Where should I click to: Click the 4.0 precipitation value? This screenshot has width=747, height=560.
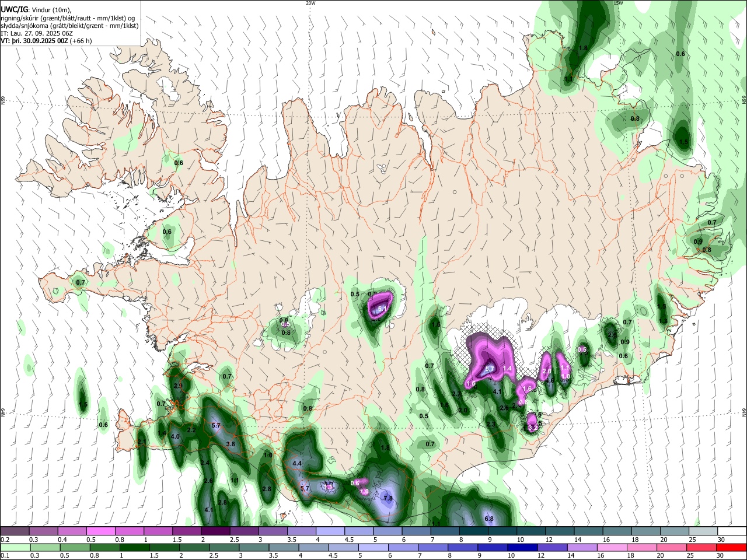tap(175, 436)
